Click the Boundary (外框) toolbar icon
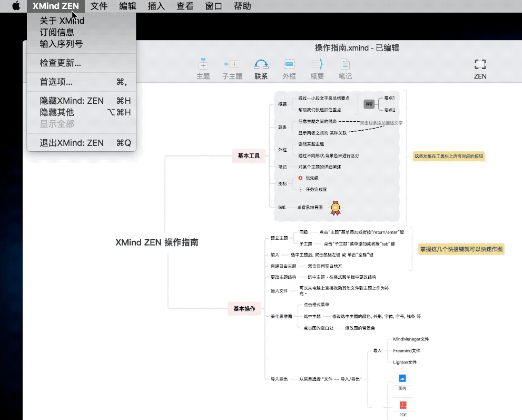522x420 pixels. pyautogui.click(x=289, y=69)
